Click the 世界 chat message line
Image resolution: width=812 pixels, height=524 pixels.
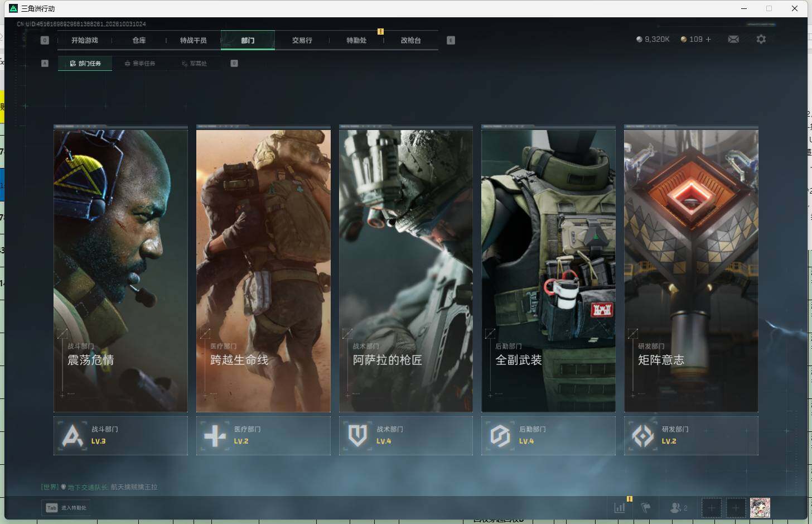click(x=99, y=487)
